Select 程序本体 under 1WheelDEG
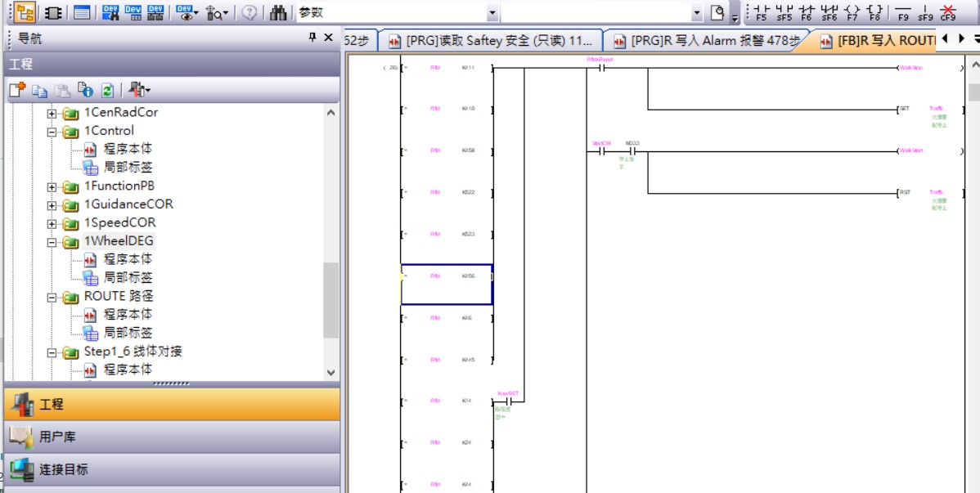The height and width of the screenshot is (493, 980). pos(128,259)
